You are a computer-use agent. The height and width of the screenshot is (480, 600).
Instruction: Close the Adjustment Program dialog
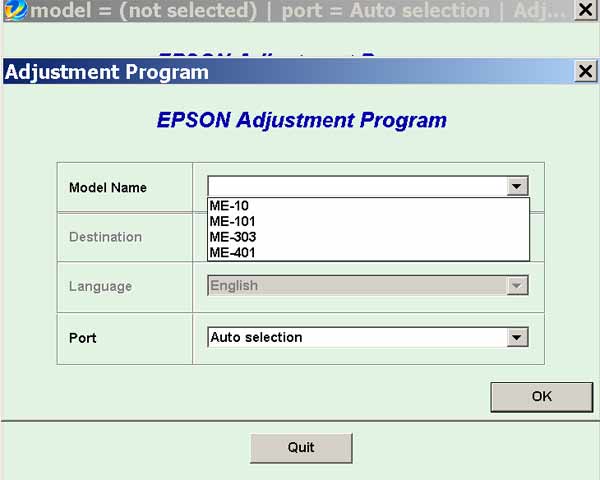click(x=585, y=71)
